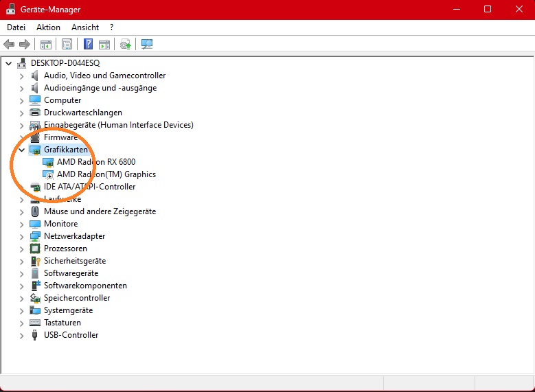
Task: Click the USB-Controller plug icon
Action: [x=34, y=335]
